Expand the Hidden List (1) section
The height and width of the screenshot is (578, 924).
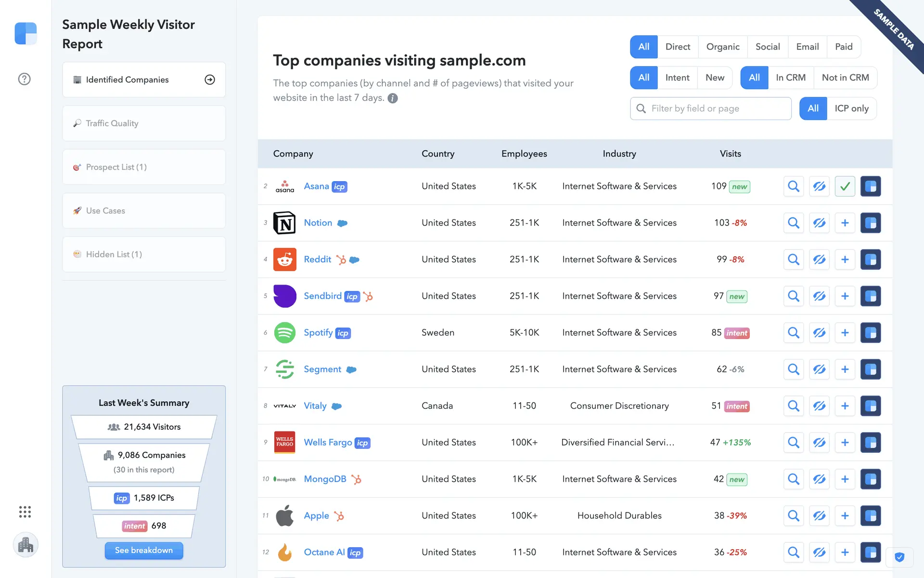(x=143, y=254)
